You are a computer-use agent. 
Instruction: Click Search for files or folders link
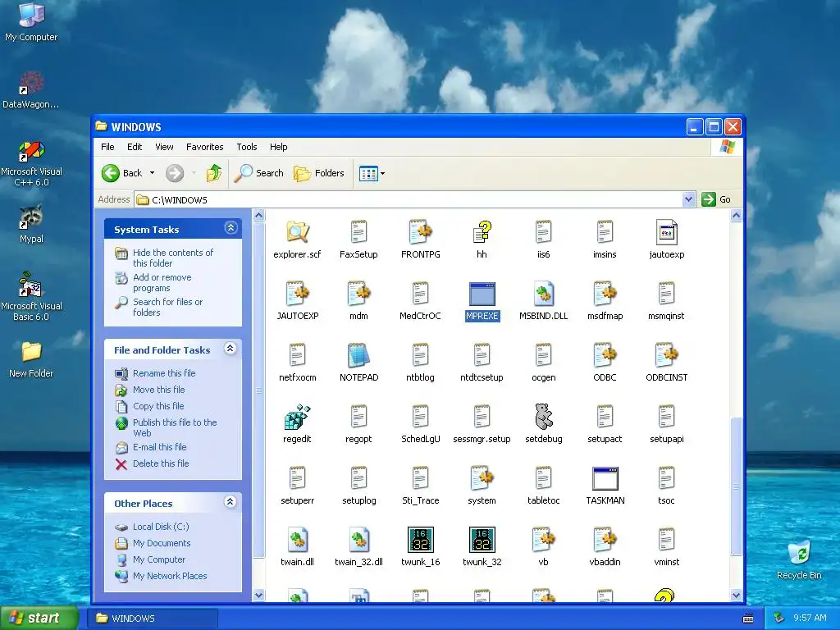click(167, 307)
